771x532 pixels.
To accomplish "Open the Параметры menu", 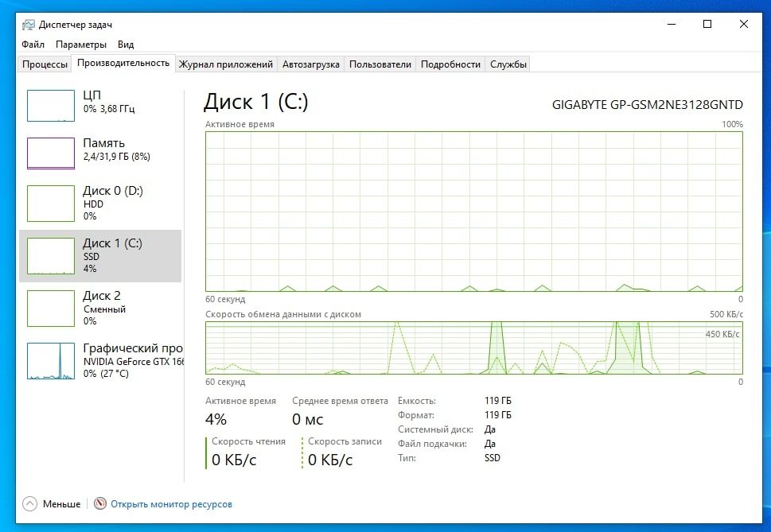I will [81, 45].
